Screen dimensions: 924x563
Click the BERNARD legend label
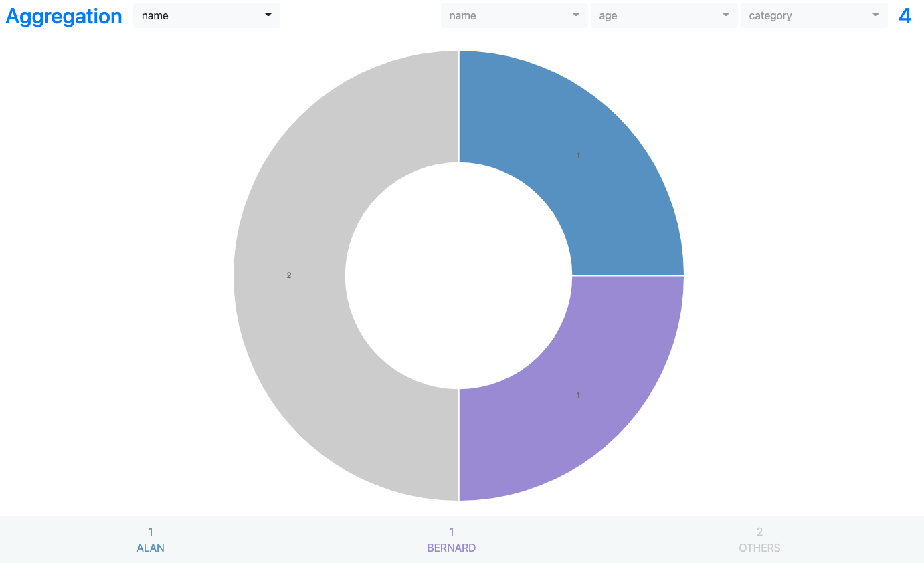tap(452, 548)
